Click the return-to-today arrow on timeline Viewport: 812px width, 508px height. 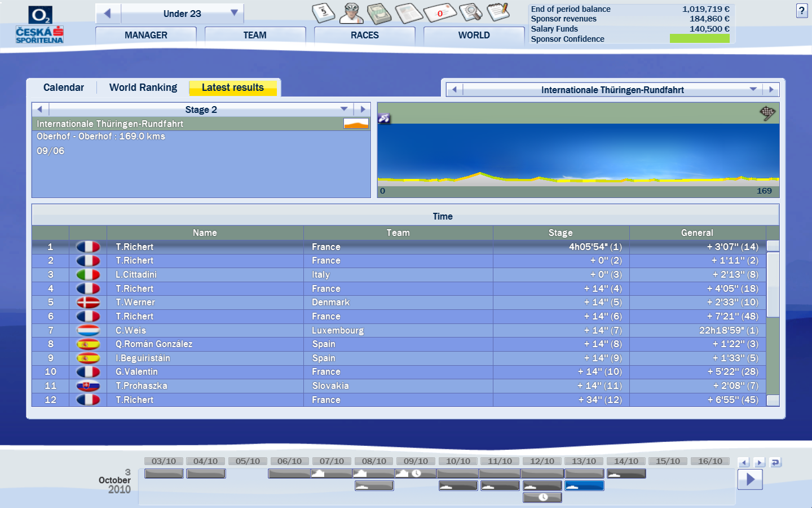point(775,462)
